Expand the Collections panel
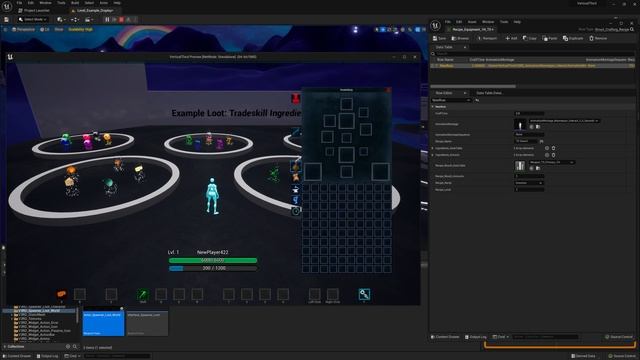The height and width of the screenshot is (360, 640). [5, 347]
